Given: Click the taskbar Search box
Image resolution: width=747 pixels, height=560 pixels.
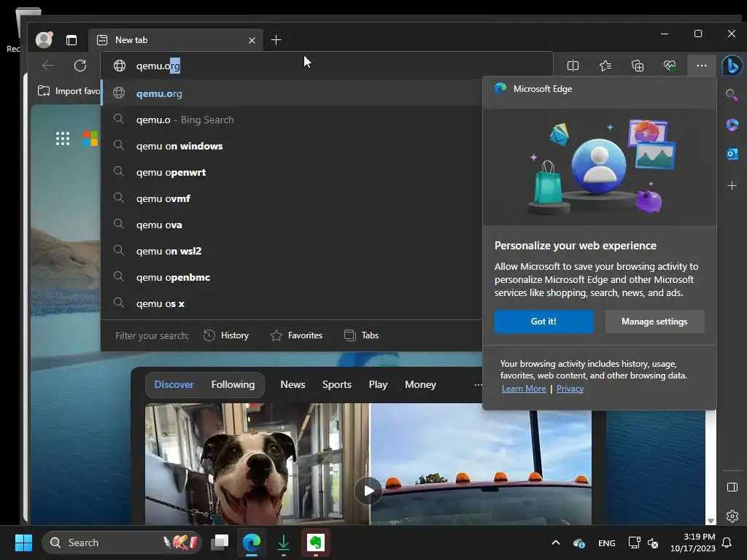Looking at the screenshot, I should pyautogui.click(x=122, y=542).
